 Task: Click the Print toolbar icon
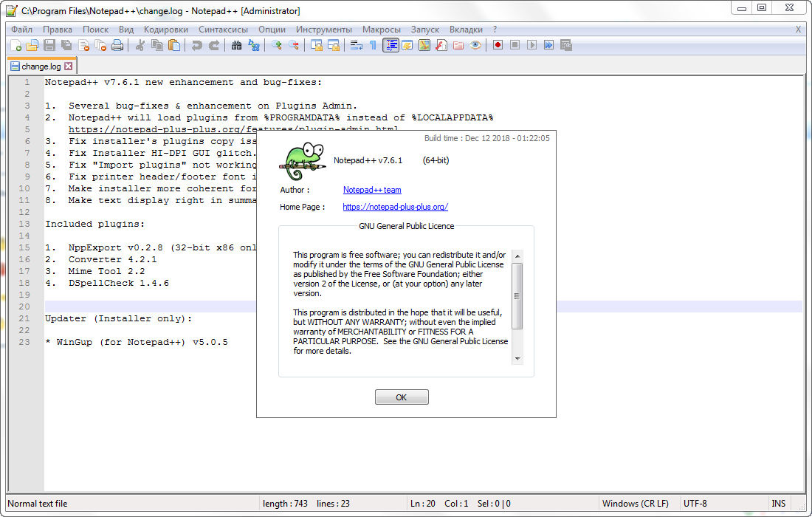pyautogui.click(x=117, y=45)
